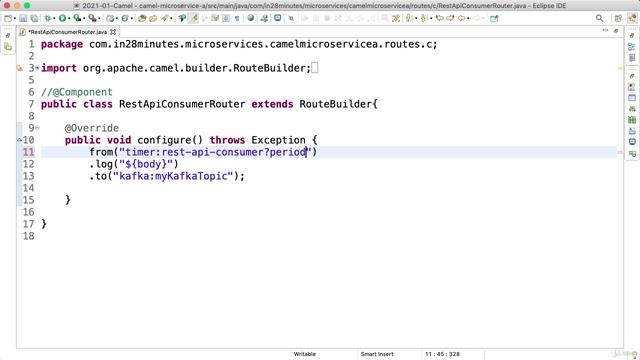Collapse configure method fold on line 9
Viewport: 640px width, 360px height.
pos(37,128)
